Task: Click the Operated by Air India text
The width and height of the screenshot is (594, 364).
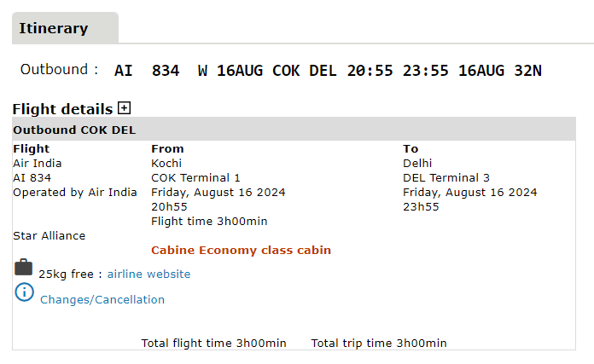Action: (x=74, y=192)
